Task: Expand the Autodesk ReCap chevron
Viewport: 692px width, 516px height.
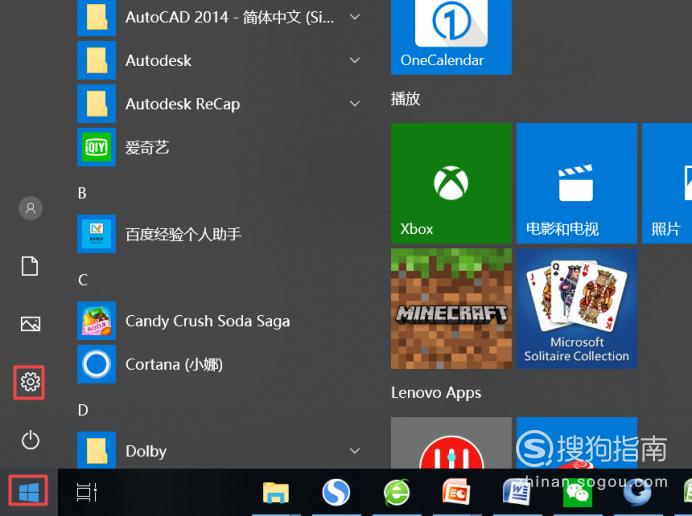Action: pyautogui.click(x=355, y=103)
